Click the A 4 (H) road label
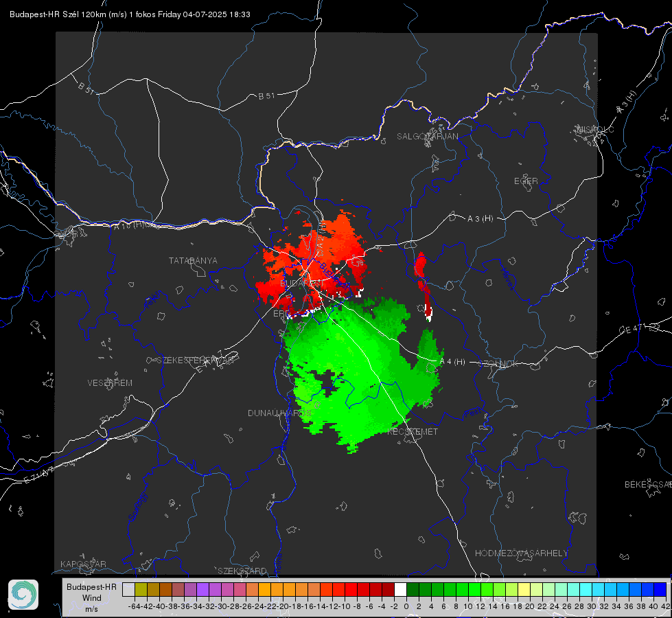 point(452,362)
